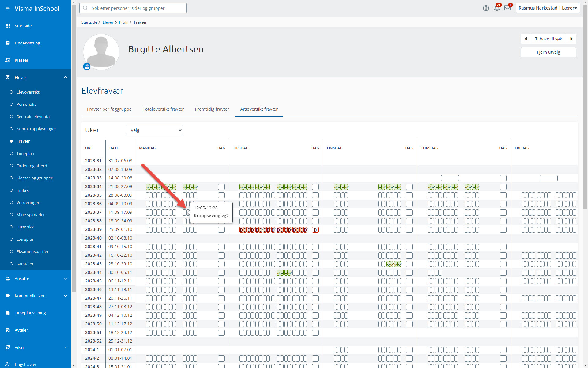Image resolution: width=588 pixels, height=368 pixels.
Task: Toggle Wednesday DAG checkbox for week 2023-50
Action: 409,324
